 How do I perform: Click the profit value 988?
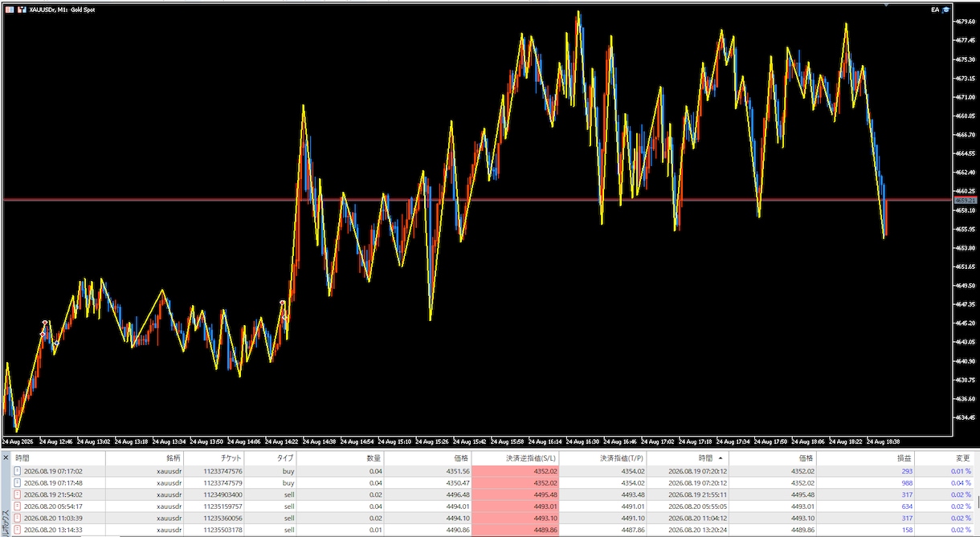(907, 483)
